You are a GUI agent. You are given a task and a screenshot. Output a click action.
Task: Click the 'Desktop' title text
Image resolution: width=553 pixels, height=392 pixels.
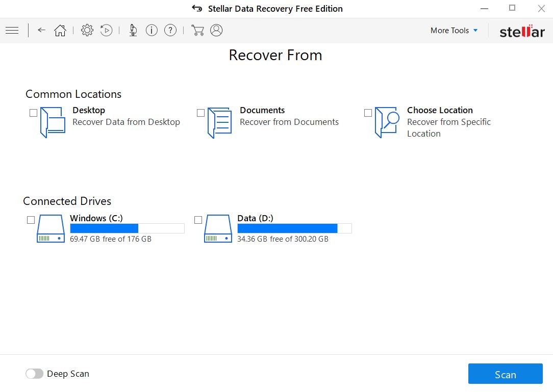[89, 110]
